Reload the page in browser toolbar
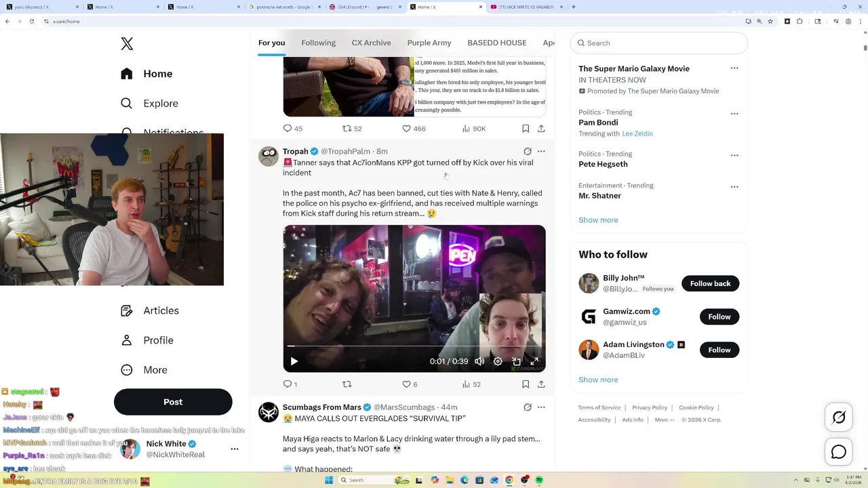The image size is (868, 488). [x=31, y=21]
